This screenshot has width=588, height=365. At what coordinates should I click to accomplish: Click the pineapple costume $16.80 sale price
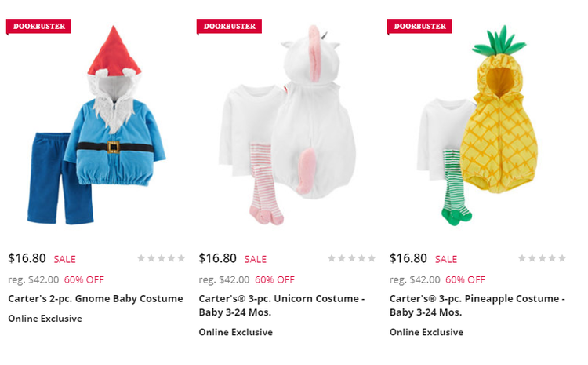coord(408,258)
